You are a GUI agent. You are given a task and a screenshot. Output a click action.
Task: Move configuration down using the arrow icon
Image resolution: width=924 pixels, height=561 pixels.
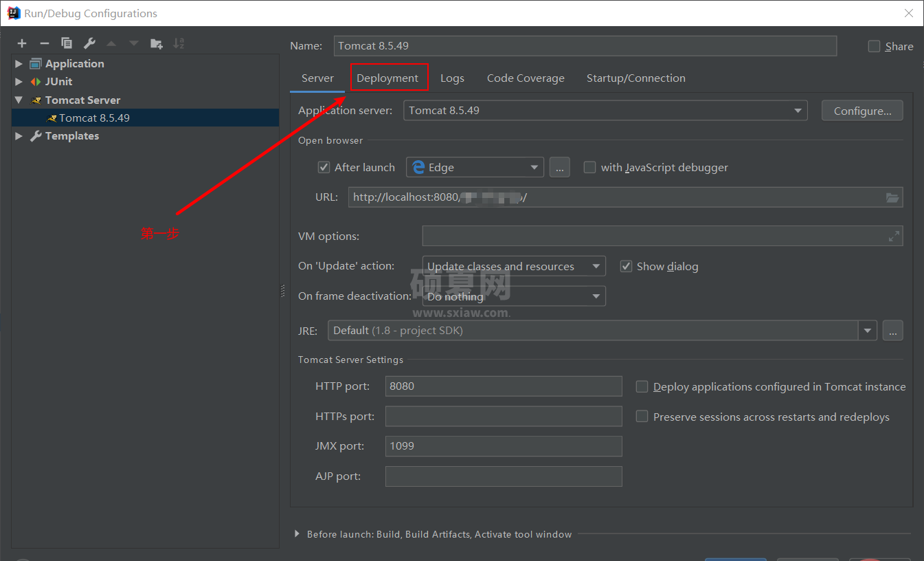coord(133,43)
